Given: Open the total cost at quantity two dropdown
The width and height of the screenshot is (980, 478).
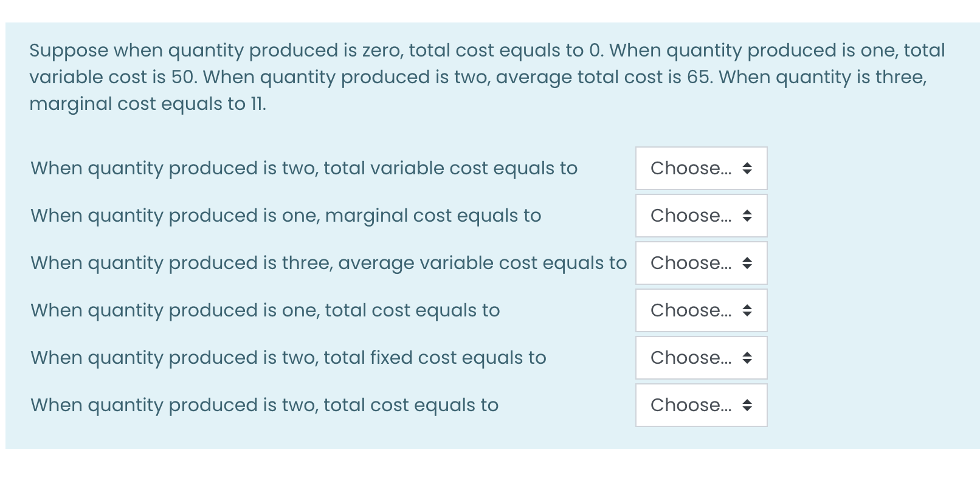Looking at the screenshot, I should [x=701, y=405].
